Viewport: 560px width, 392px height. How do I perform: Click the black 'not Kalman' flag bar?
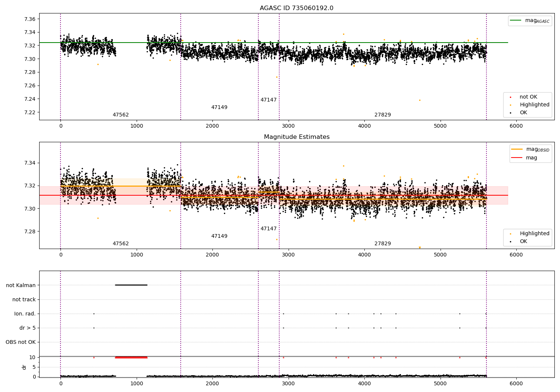click(x=131, y=285)
